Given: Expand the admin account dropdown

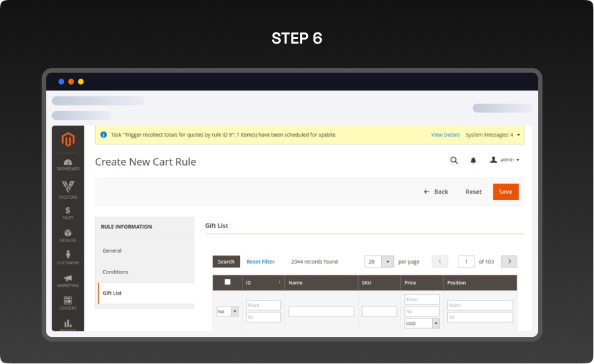Looking at the screenshot, I should (504, 160).
